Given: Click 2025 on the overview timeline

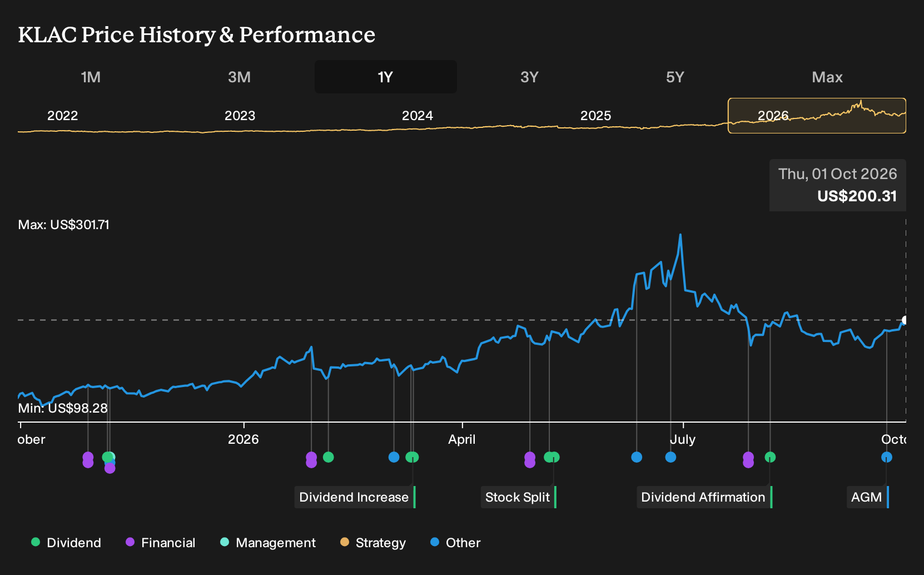Looking at the screenshot, I should (595, 116).
